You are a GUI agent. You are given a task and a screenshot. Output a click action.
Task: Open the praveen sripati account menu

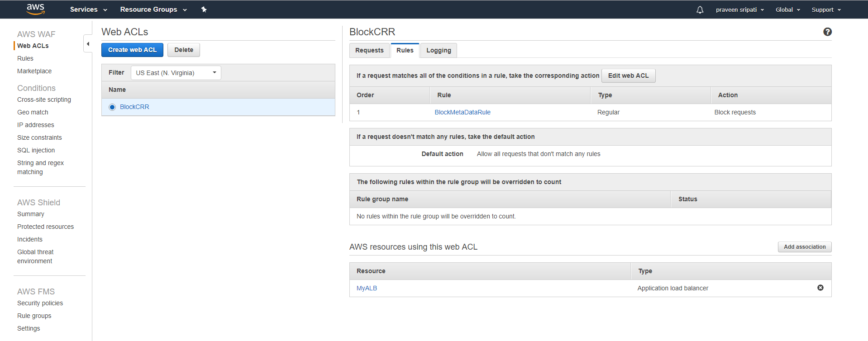(739, 9)
